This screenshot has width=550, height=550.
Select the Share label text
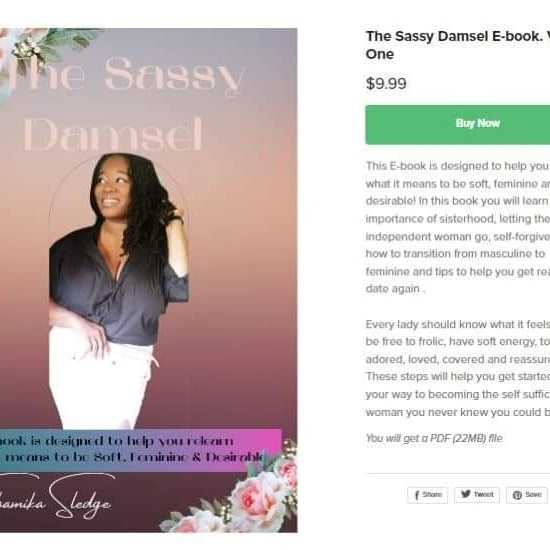pos(432,494)
